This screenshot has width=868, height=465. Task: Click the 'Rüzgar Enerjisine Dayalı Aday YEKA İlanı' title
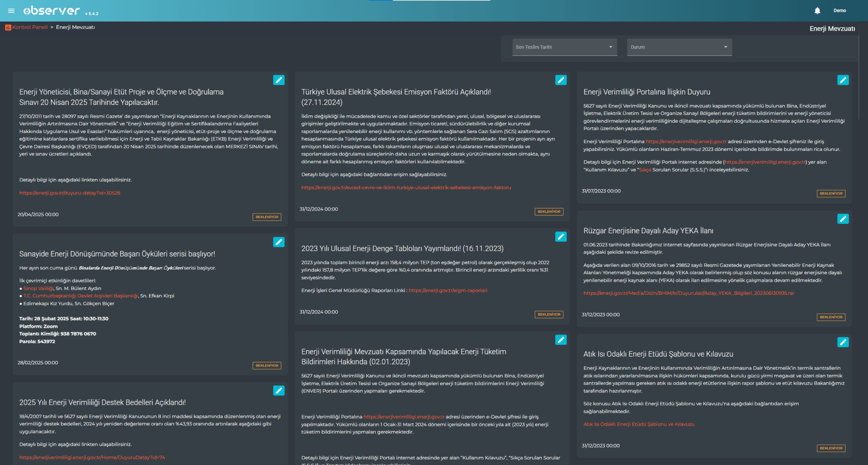[648, 231]
